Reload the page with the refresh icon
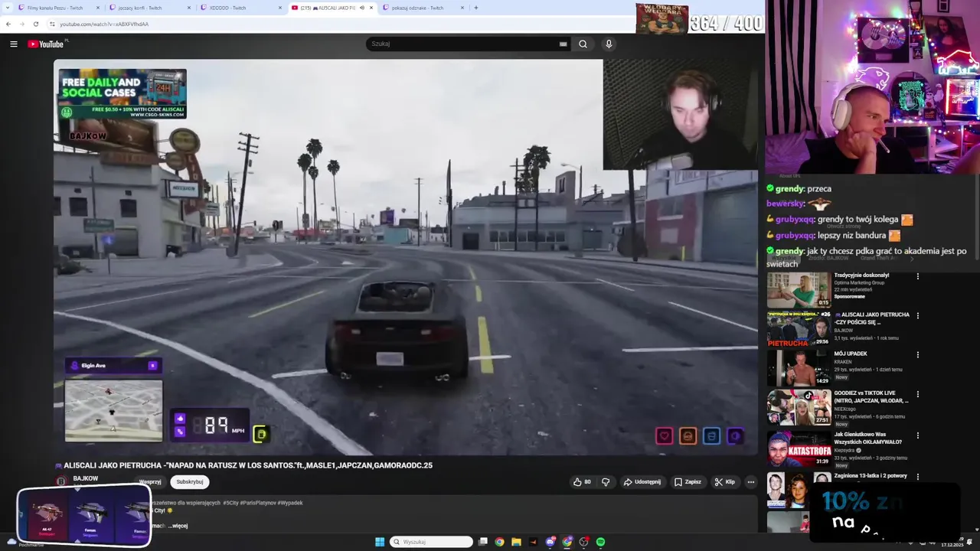This screenshot has width=980, height=551. tap(35, 24)
